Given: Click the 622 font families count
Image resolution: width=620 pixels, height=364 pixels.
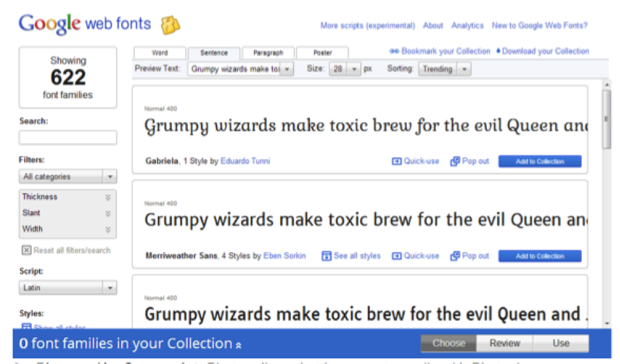Looking at the screenshot, I should (68, 77).
